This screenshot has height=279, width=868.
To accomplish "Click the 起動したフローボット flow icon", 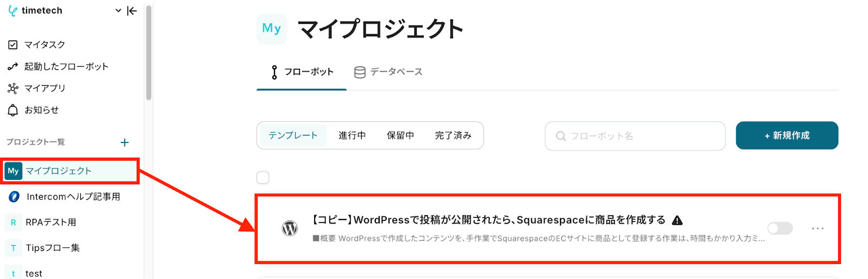I will tap(13, 67).
